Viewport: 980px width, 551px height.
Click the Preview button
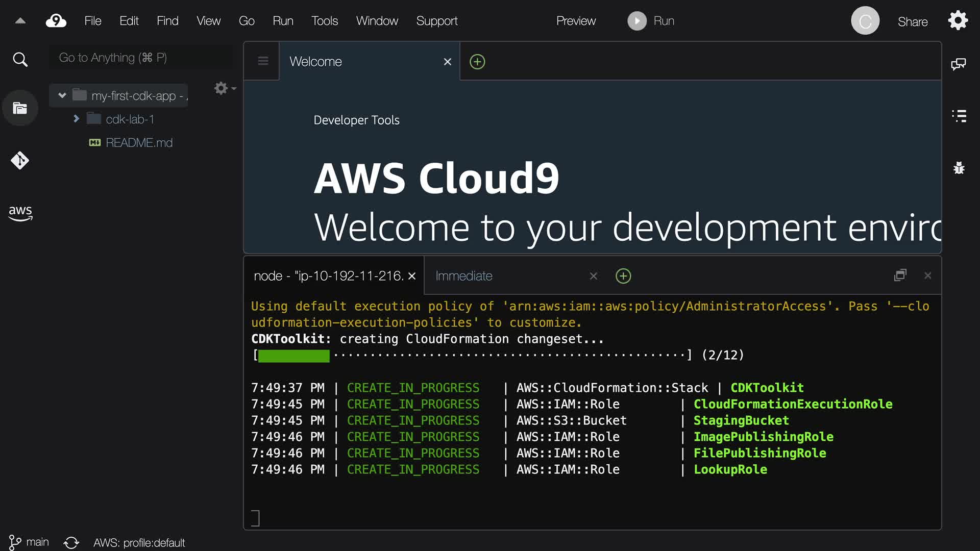pyautogui.click(x=576, y=21)
